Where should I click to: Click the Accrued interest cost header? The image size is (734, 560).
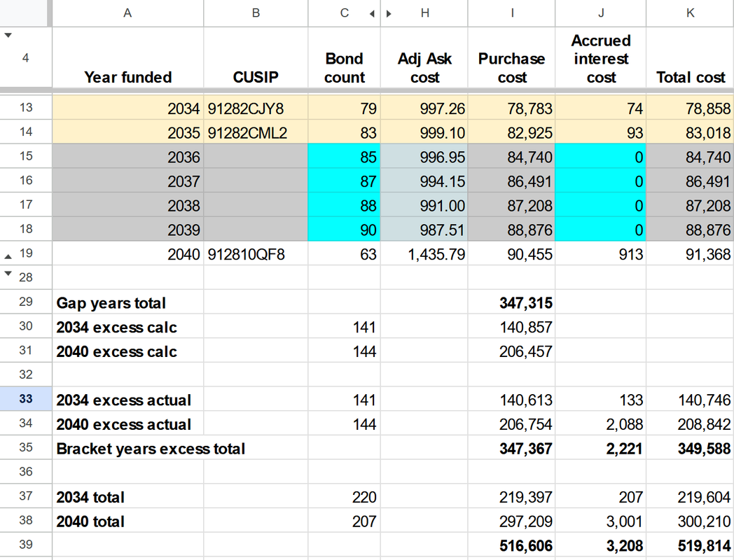click(601, 57)
